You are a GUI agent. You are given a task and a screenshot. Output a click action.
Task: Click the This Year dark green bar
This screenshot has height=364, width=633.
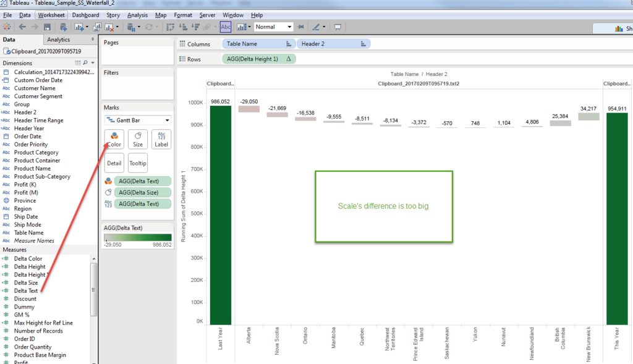point(617,219)
